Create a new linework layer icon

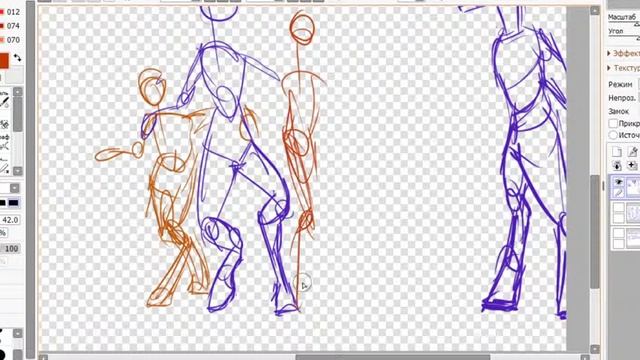tap(633, 152)
